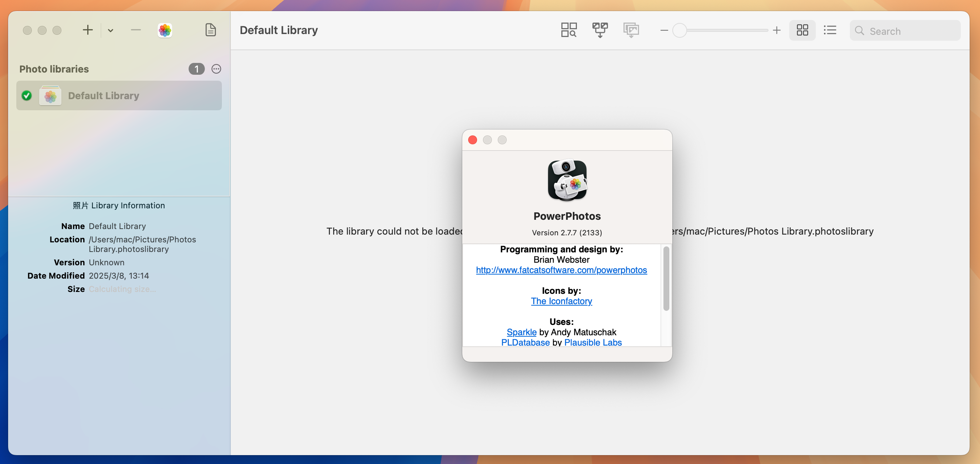Click the Brian Webster credit text

561,260
